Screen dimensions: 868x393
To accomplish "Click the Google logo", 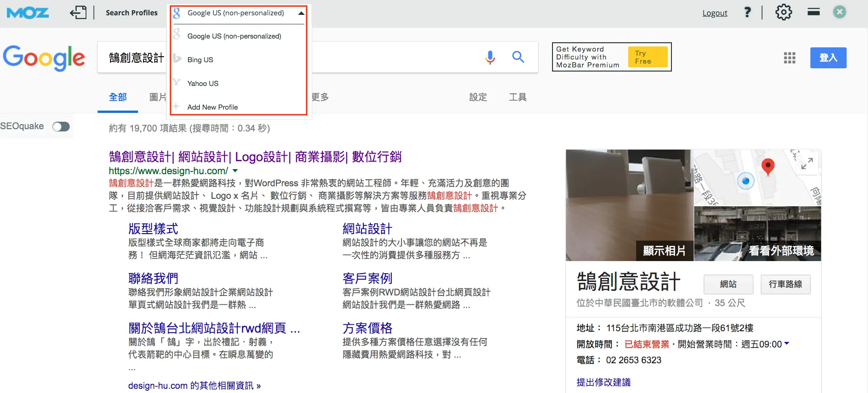I will tap(44, 58).
